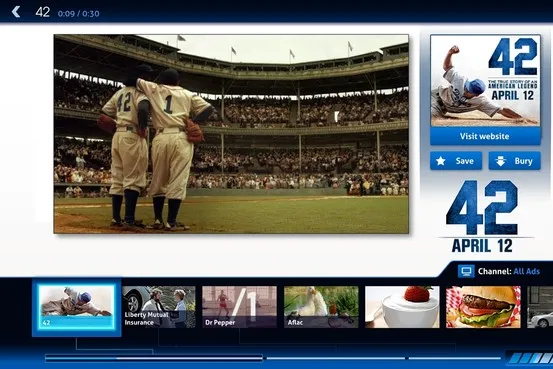Click the monitor icon beside Channel

[466, 271]
